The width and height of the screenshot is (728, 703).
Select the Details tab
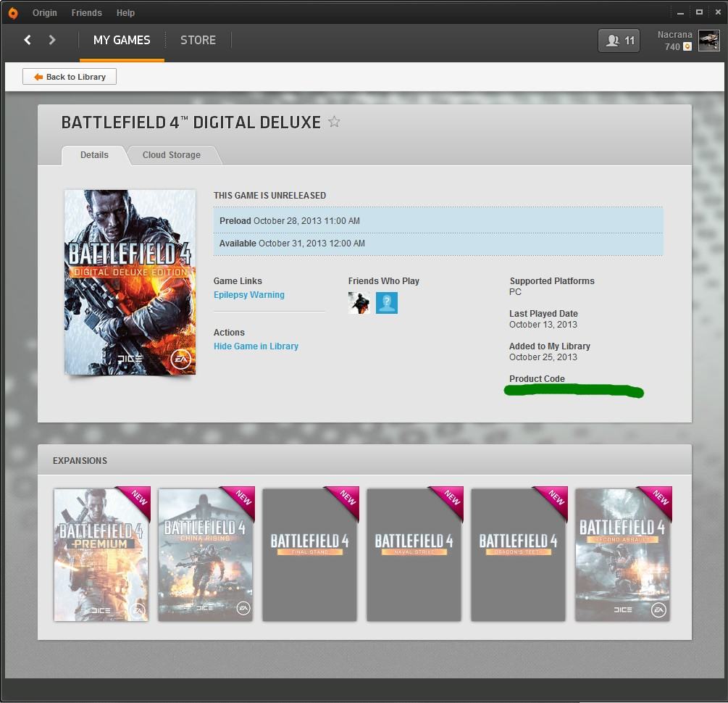point(94,154)
